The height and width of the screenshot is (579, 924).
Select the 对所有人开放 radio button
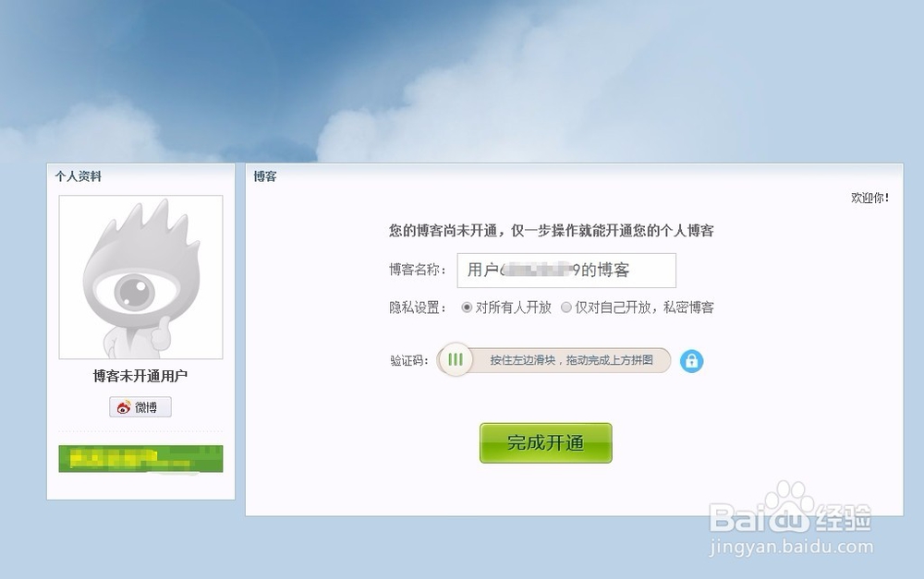(467, 308)
